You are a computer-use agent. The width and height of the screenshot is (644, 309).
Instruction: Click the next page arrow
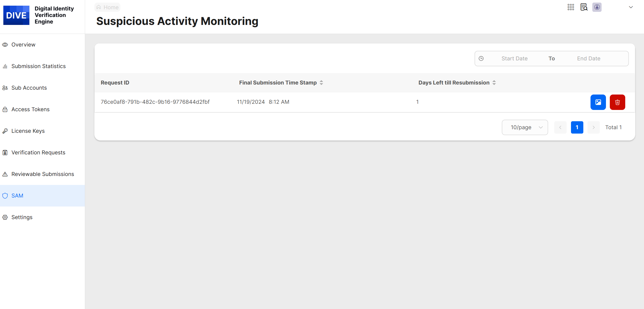coord(593,127)
